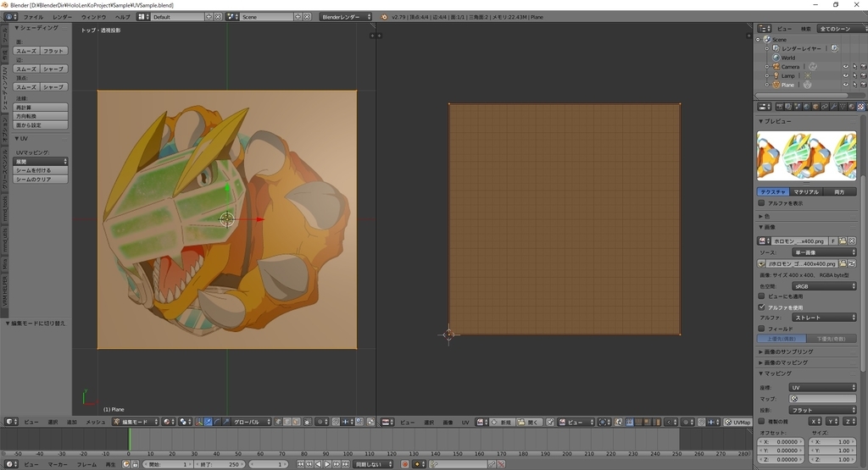This screenshot has width=868, height=470.
Task: Click the World globe icon in outliner
Action: point(776,58)
